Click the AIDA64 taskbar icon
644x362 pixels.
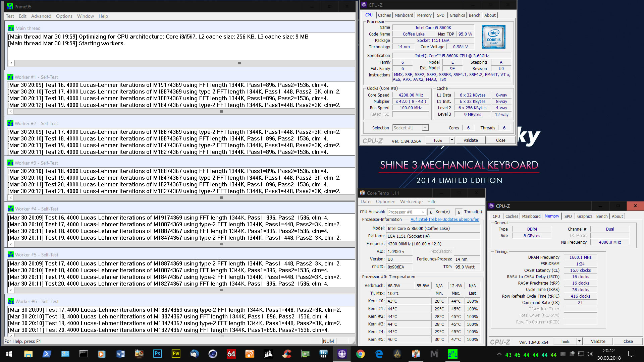click(x=231, y=354)
